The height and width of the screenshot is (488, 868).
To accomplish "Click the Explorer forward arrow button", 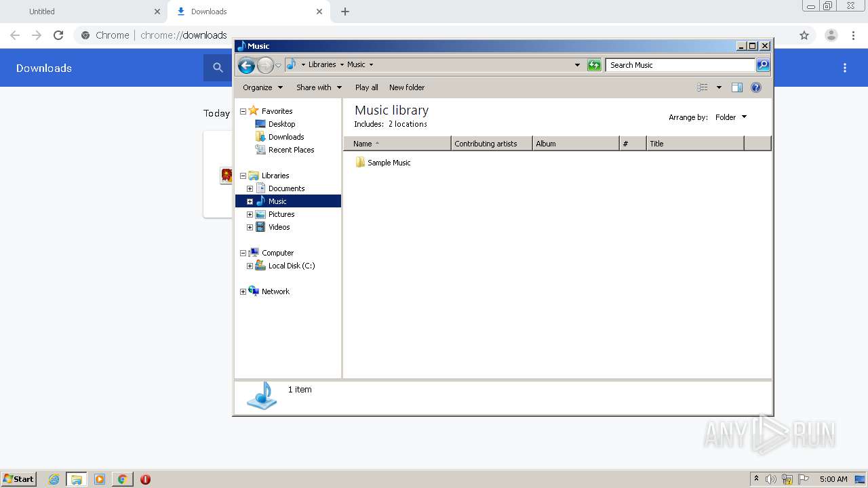I will (265, 65).
